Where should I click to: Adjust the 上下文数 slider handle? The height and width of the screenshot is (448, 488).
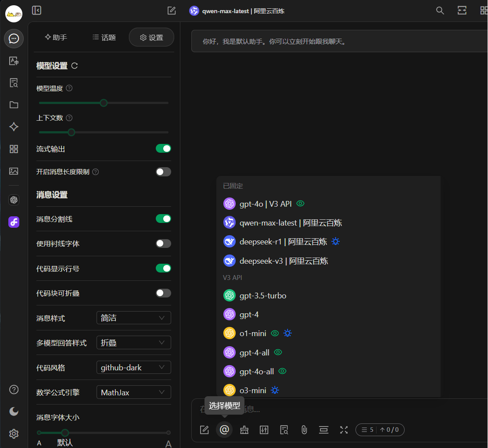[x=71, y=132]
